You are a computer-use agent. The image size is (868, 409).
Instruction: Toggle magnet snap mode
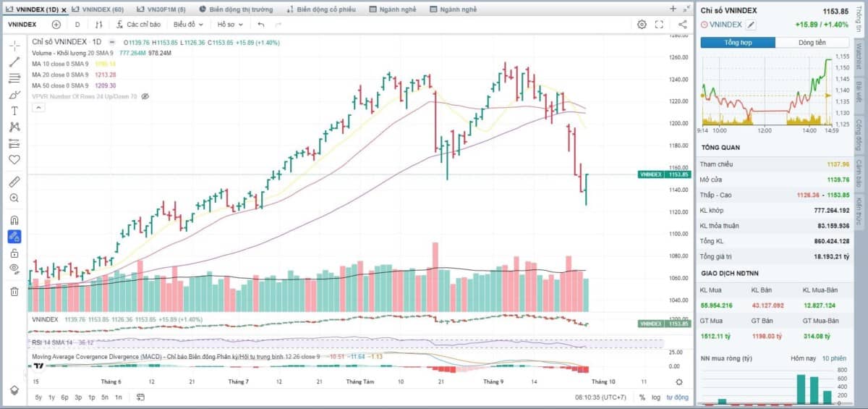14,220
